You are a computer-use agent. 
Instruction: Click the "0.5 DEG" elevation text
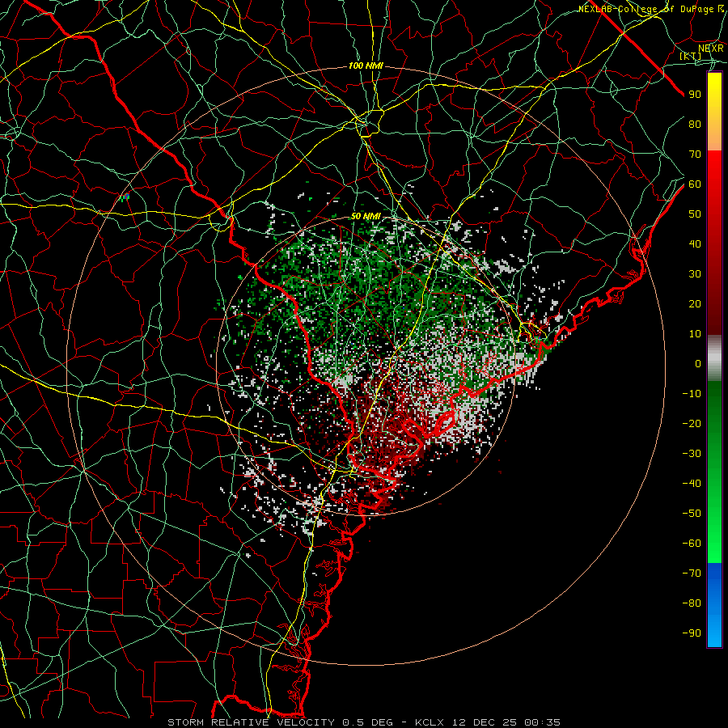pyautogui.click(x=367, y=722)
